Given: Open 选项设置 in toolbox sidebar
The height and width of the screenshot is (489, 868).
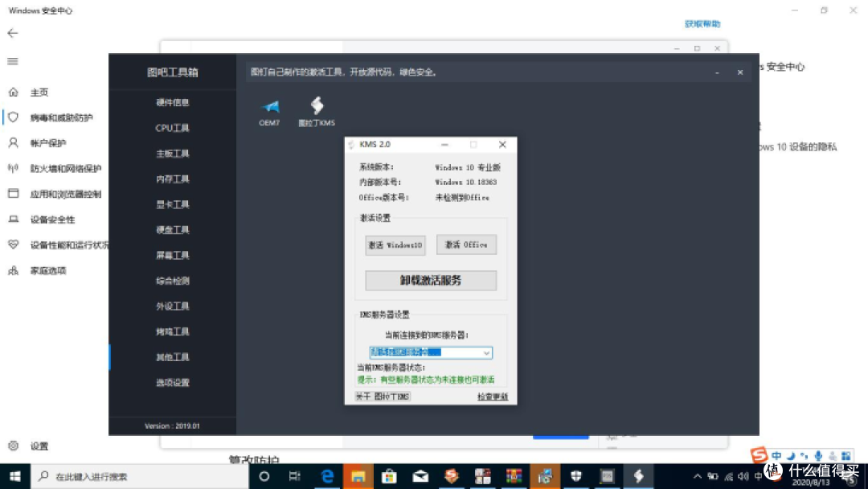Looking at the screenshot, I should [x=173, y=383].
